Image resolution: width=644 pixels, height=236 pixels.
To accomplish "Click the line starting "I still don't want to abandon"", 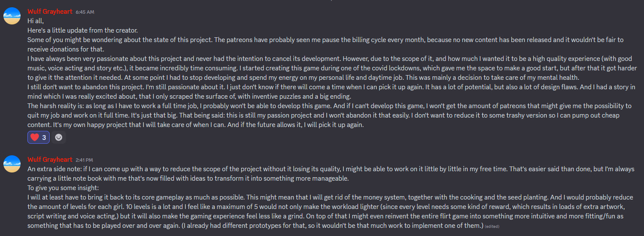I will [171, 87].
